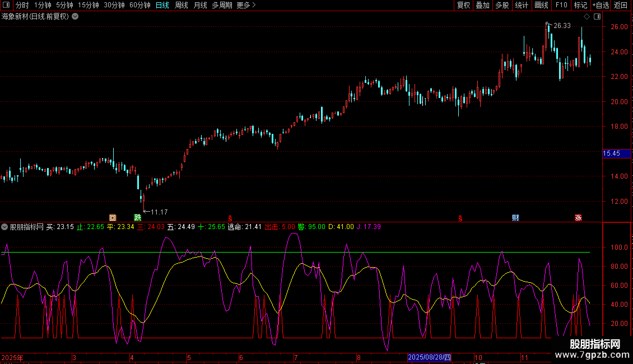
Task: Add stock via +自选 button
Action: point(600,6)
